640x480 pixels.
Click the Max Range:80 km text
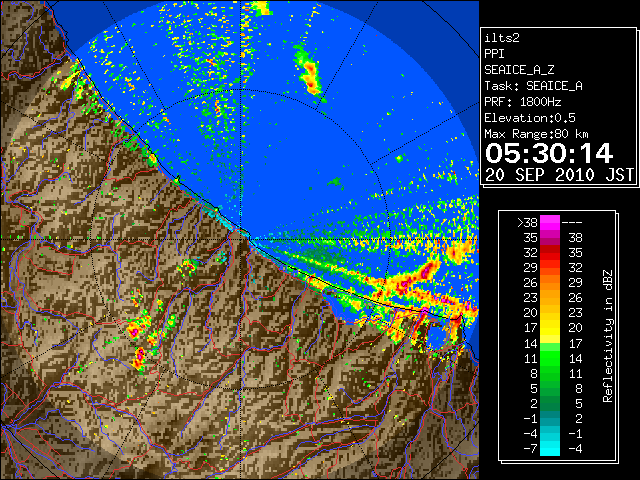(x=536, y=134)
